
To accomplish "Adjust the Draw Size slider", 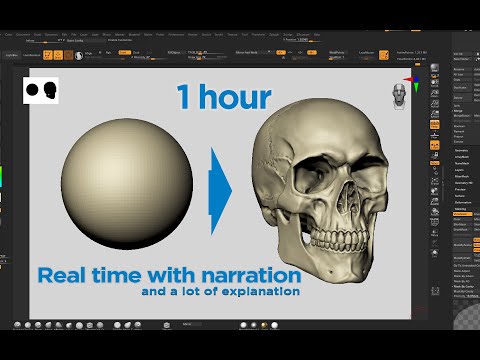I will point(207,57).
